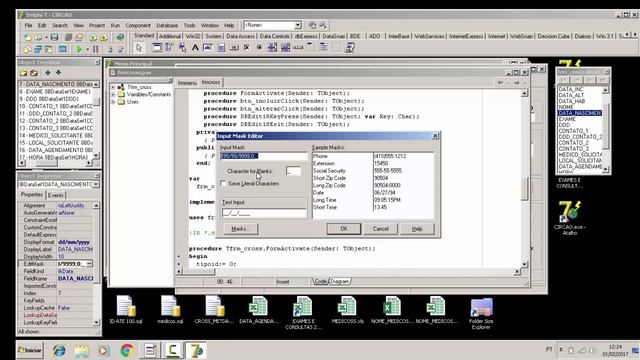Image resolution: width=640 pixels, height=360 pixels.
Task: Switch to the Win32 palette tab
Action: (193, 36)
